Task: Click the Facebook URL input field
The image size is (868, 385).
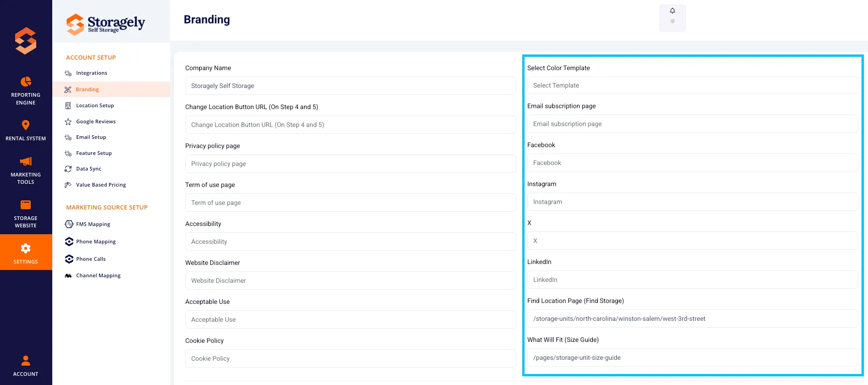Action: 692,163
